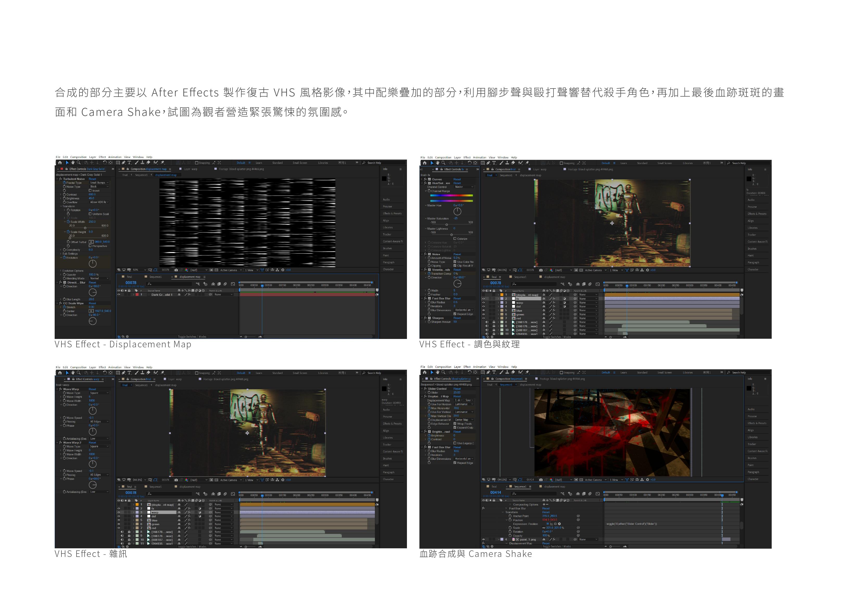Click the CC Scale Wipe Center crosshair icon

coord(91,311)
